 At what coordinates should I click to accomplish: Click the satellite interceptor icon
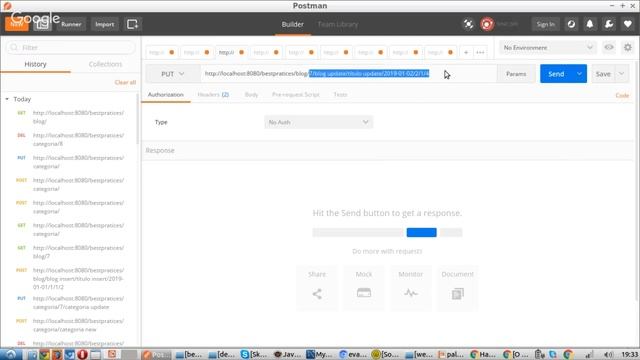click(x=468, y=24)
